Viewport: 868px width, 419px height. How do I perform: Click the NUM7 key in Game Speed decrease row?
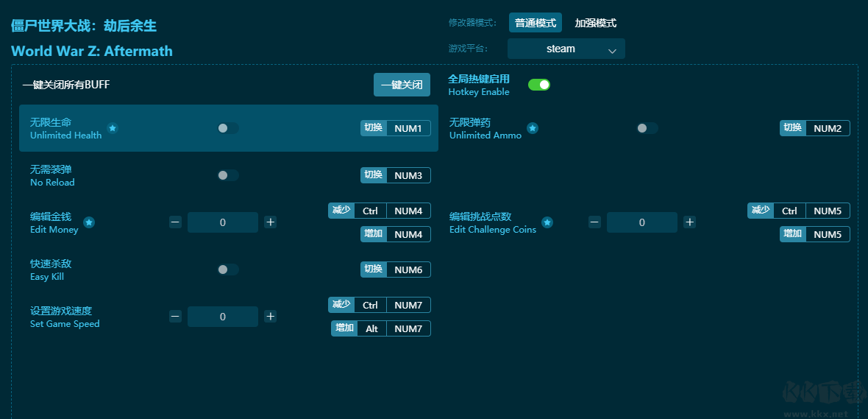point(408,306)
